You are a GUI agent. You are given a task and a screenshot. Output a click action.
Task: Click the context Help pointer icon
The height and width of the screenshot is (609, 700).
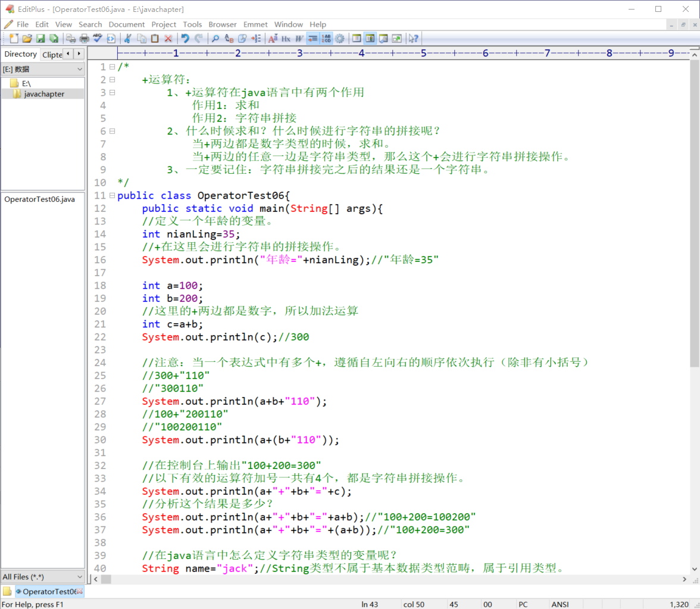(x=414, y=39)
